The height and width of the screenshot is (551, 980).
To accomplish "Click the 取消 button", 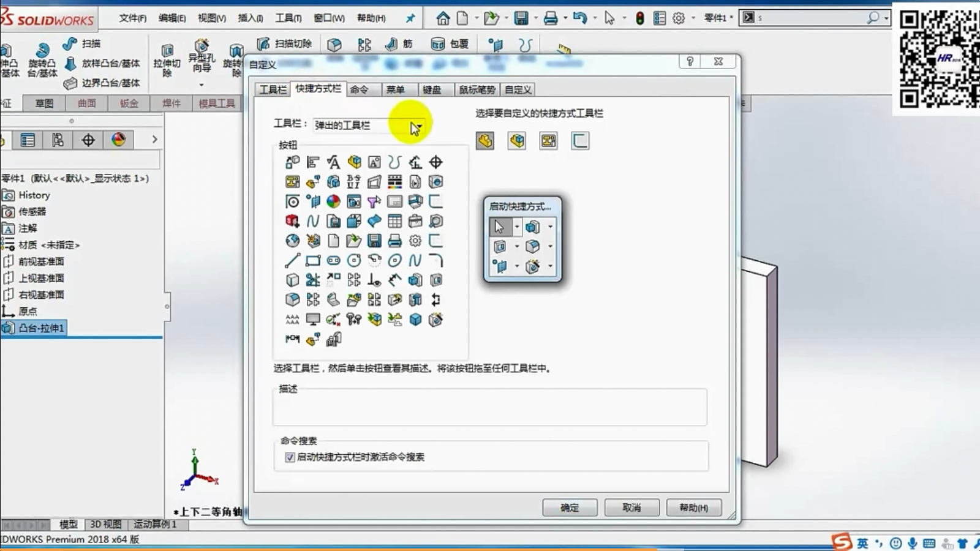I will pos(631,508).
